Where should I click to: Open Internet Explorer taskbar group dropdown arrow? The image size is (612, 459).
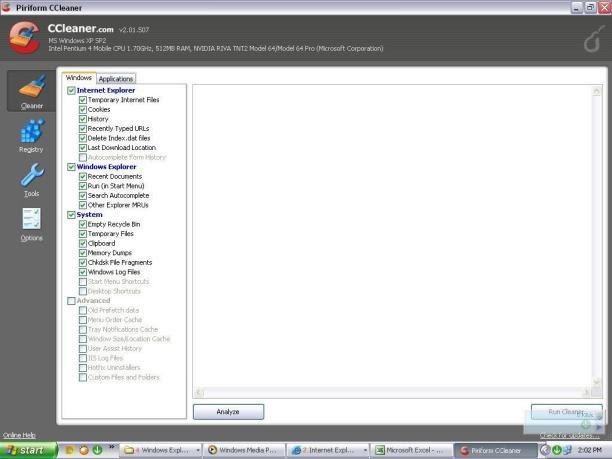point(365,450)
